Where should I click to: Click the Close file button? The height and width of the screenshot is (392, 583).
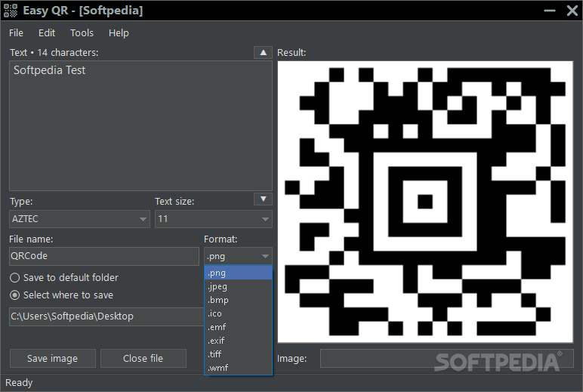coord(143,359)
